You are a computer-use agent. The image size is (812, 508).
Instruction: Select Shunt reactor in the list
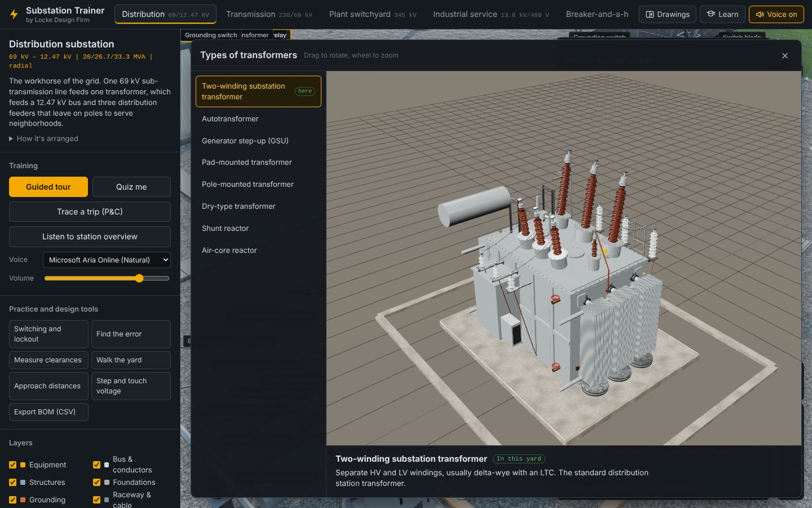pyautogui.click(x=258, y=229)
